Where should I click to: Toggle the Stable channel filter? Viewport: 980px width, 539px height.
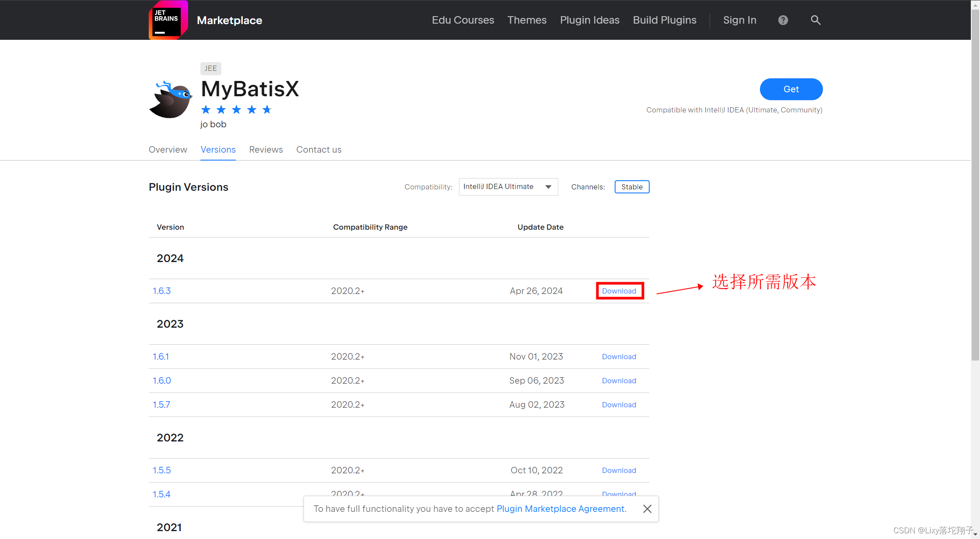point(632,187)
